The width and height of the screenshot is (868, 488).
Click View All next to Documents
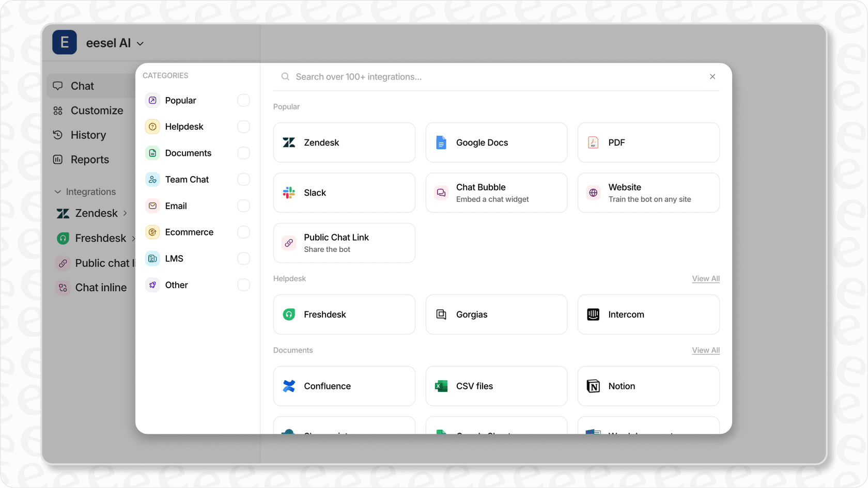(x=706, y=350)
